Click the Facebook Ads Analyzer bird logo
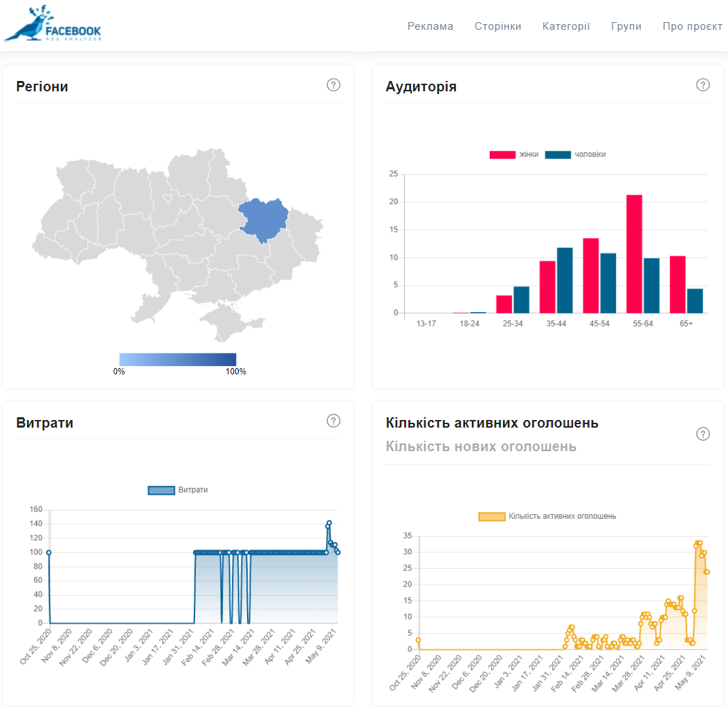Image resolution: width=728 pixels, height=712 pixels. (x=53, y=26)
